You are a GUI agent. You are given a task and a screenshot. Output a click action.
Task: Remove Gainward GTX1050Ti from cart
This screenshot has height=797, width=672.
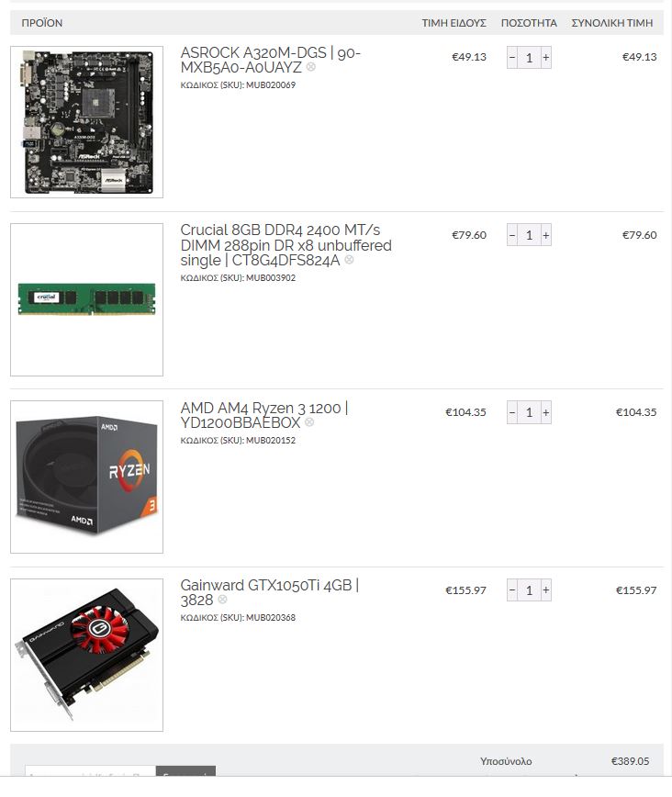point(222,600)
